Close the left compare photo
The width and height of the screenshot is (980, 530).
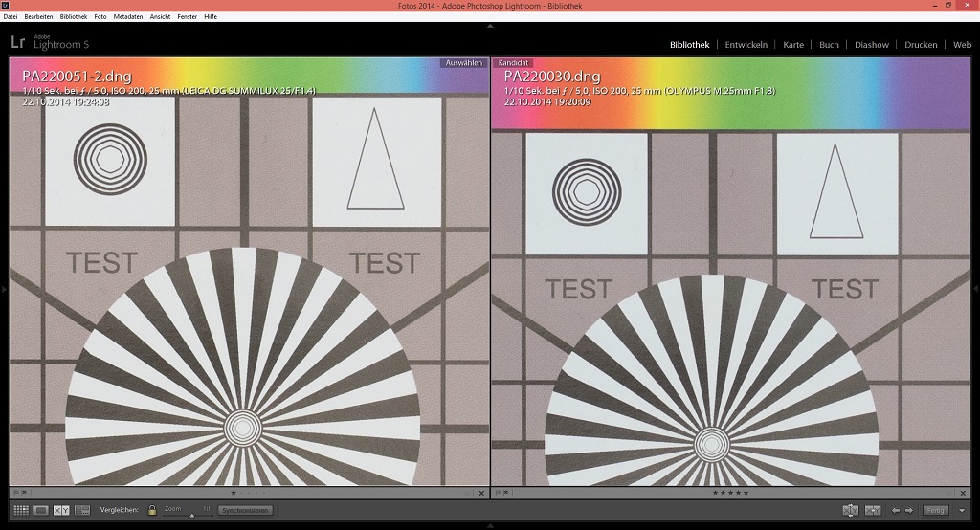(x=481, y=493)
